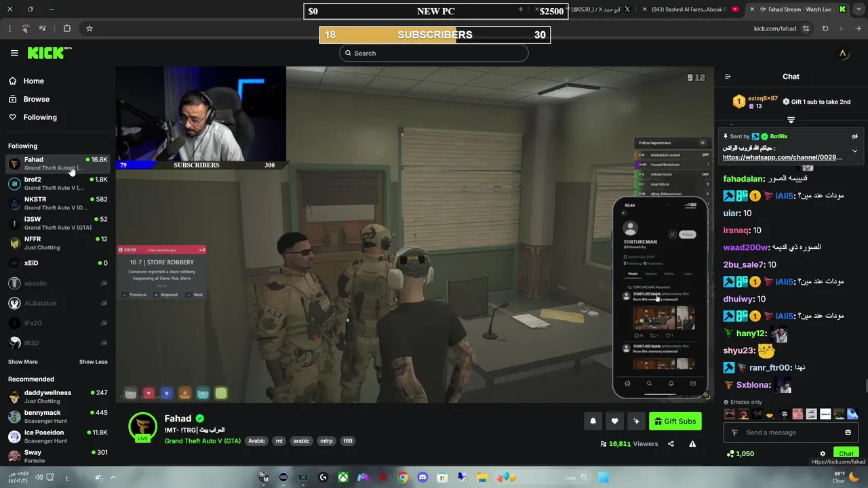Open recommended channel Ice Poseidon

click(58, 436)
